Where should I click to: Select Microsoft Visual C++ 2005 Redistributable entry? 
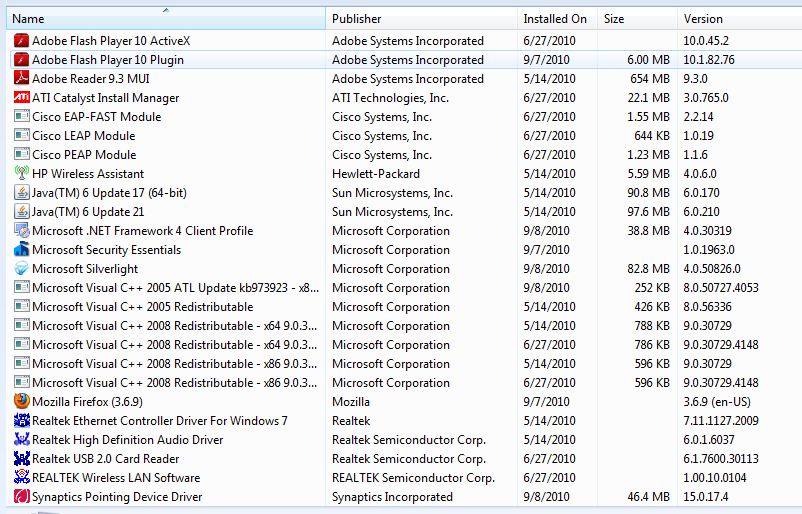pos(143,306)
